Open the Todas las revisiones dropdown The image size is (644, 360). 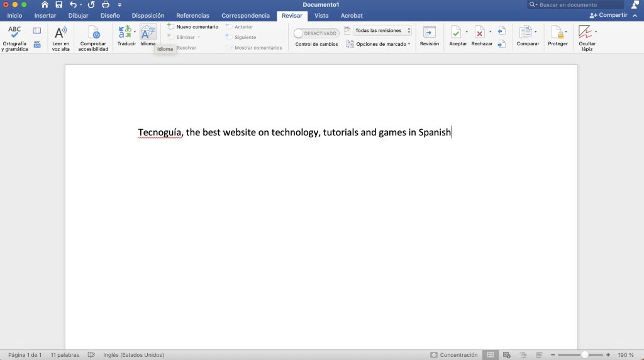click(x=382, y=30)
